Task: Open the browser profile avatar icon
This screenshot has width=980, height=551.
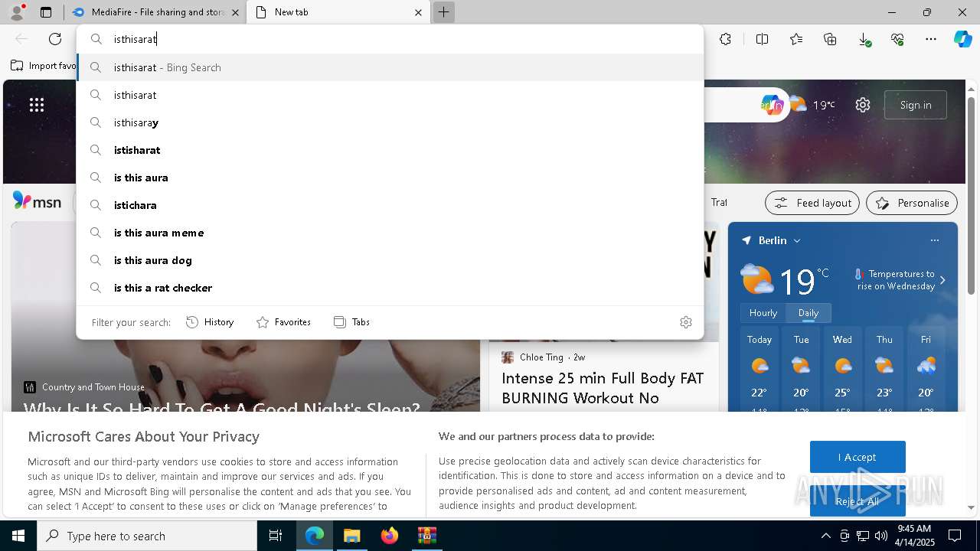Action: (17, 12)
